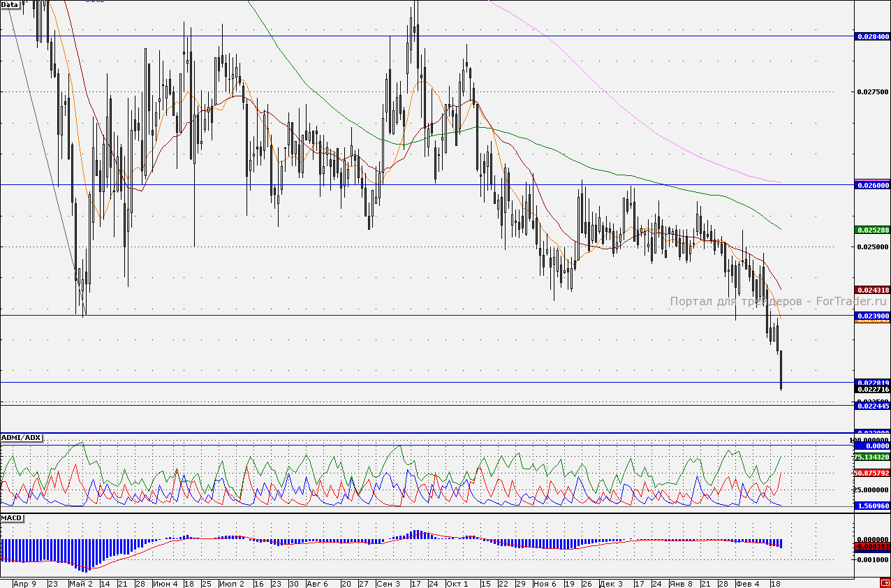This screenshot has height=588, width=891.
Task: Click the 0.027500 price scale value
Action: pyautogui.click(x=872, y=91)
